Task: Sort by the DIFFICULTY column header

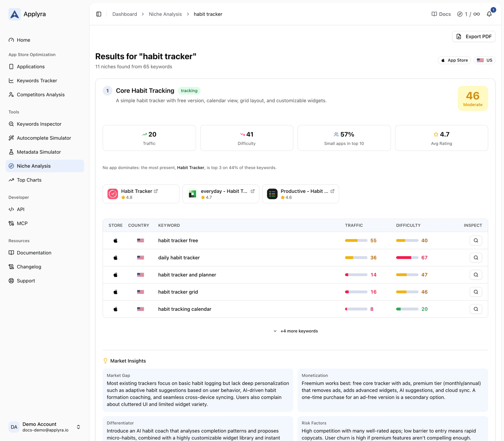Action: click(408, 225)
